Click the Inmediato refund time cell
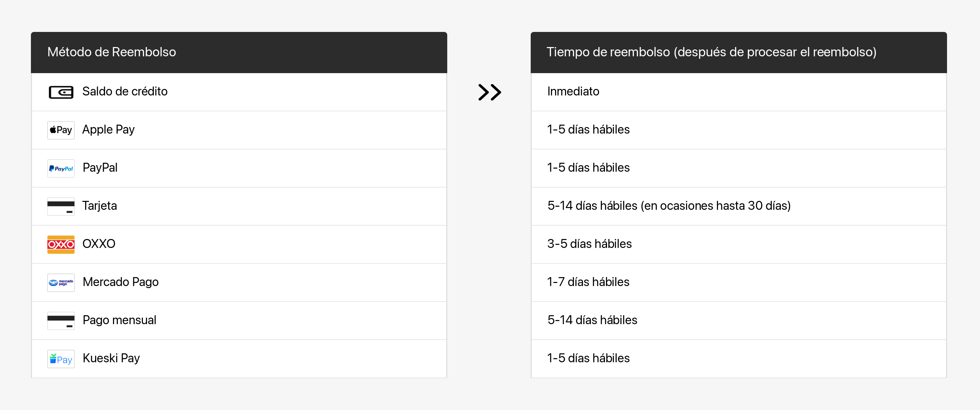Screen dimensions: 980x410 (x=573, y=92)
